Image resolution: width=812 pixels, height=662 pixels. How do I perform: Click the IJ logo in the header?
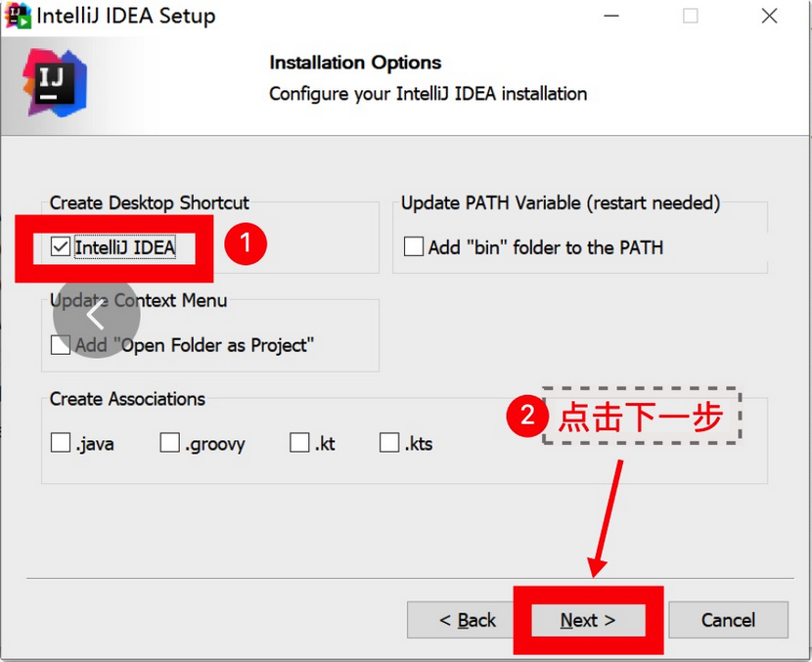[x=55, y=83]
